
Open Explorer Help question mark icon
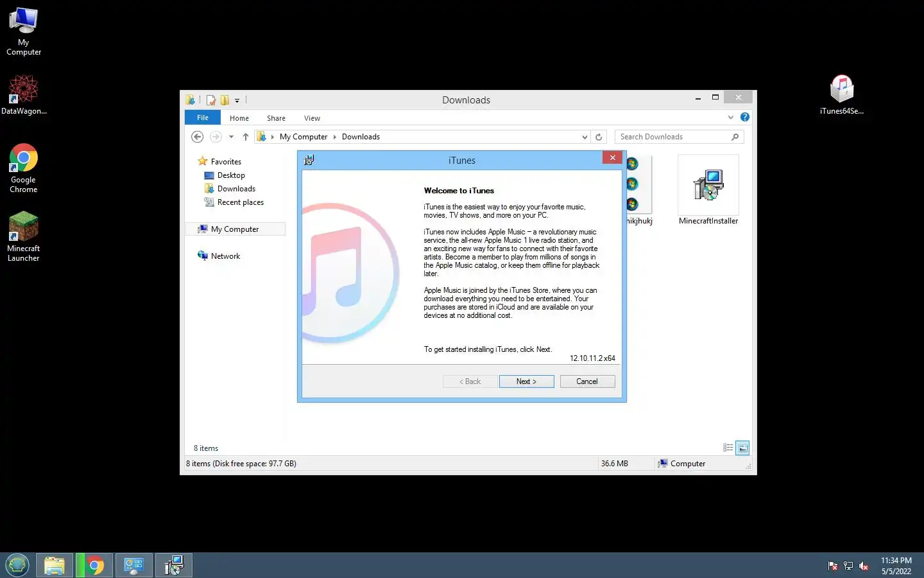click(x=744, y=117)
